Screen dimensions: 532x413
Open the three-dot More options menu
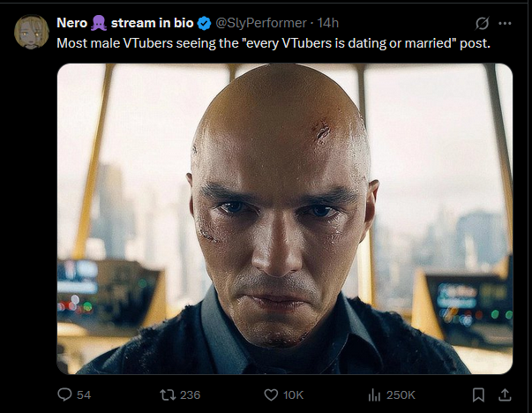pyautogui.click(x=506, y=23)
